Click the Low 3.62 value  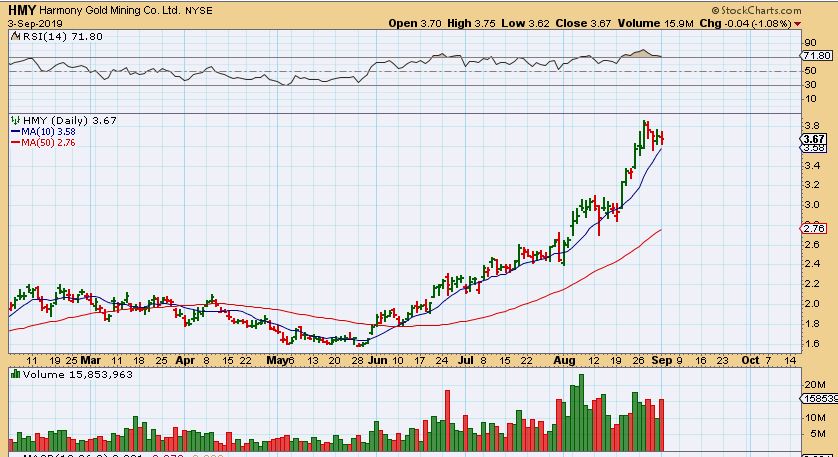click(x=525, y=24)
